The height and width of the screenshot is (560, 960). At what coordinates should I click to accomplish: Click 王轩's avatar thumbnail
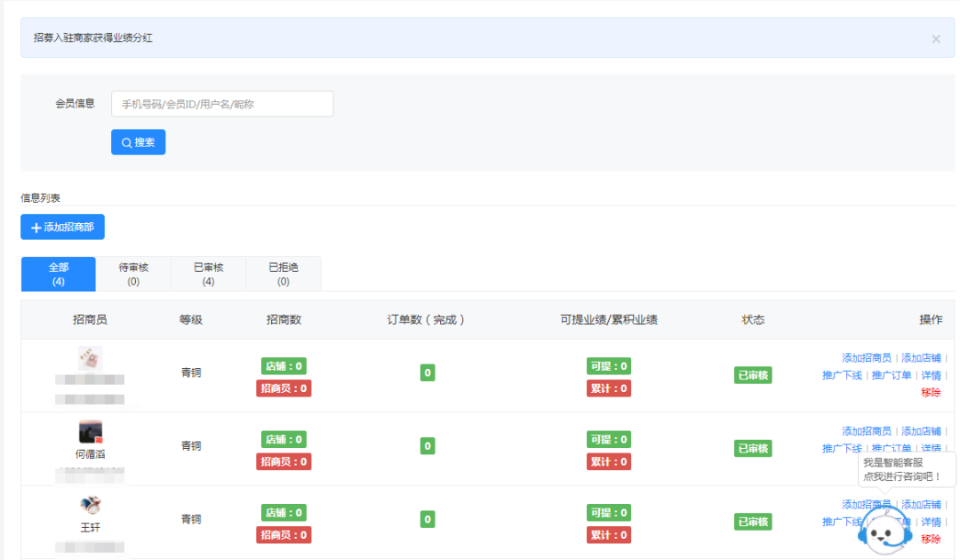click(x=90, y=506)
